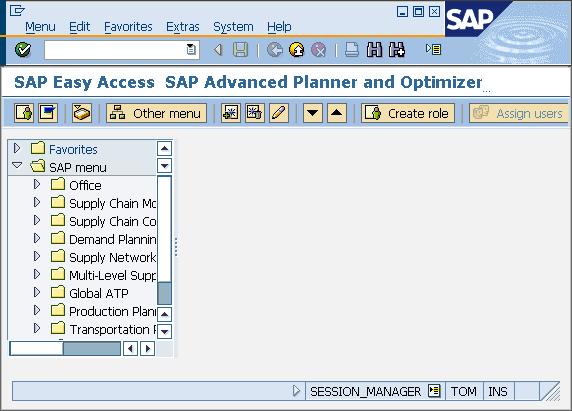
Task: Click tree scroll up arrow at top
Action: point(165,148)
